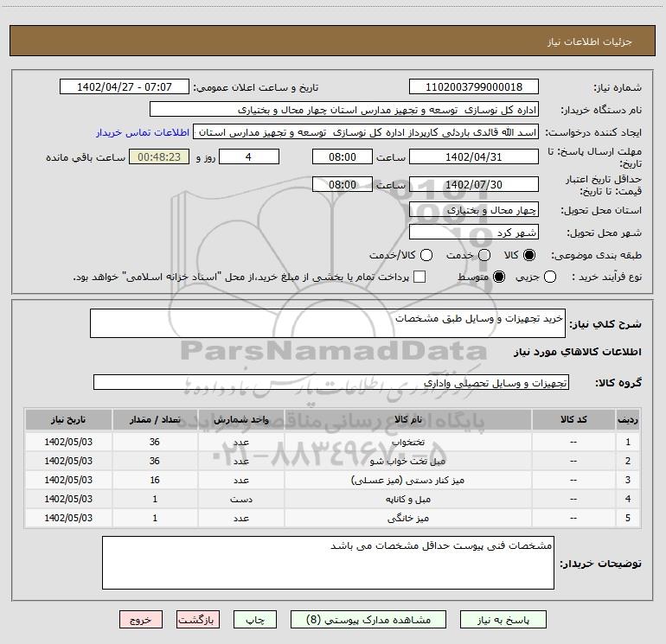This screenshot has height=644, width=666.
Task: Click row number 4 in the table
Action: click(628, 500)
